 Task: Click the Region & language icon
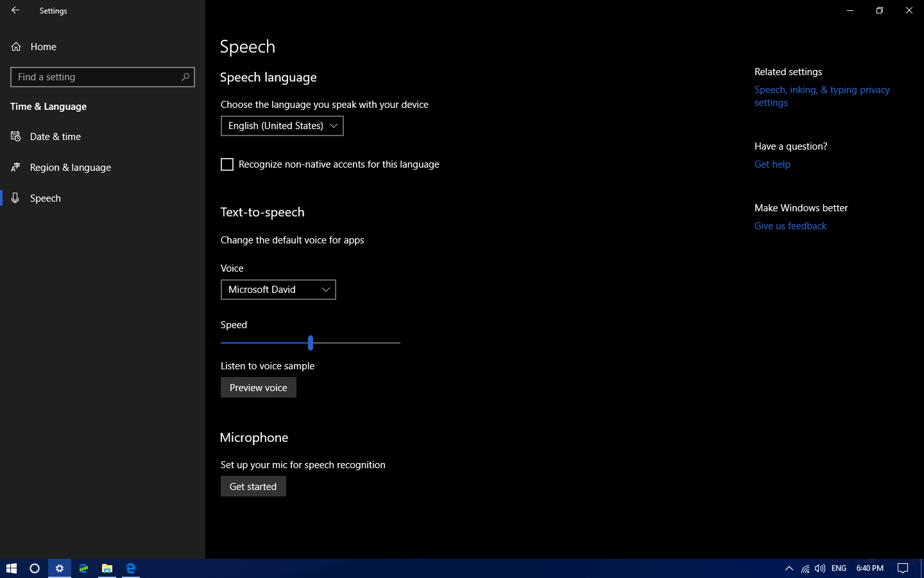pos(16,167)
